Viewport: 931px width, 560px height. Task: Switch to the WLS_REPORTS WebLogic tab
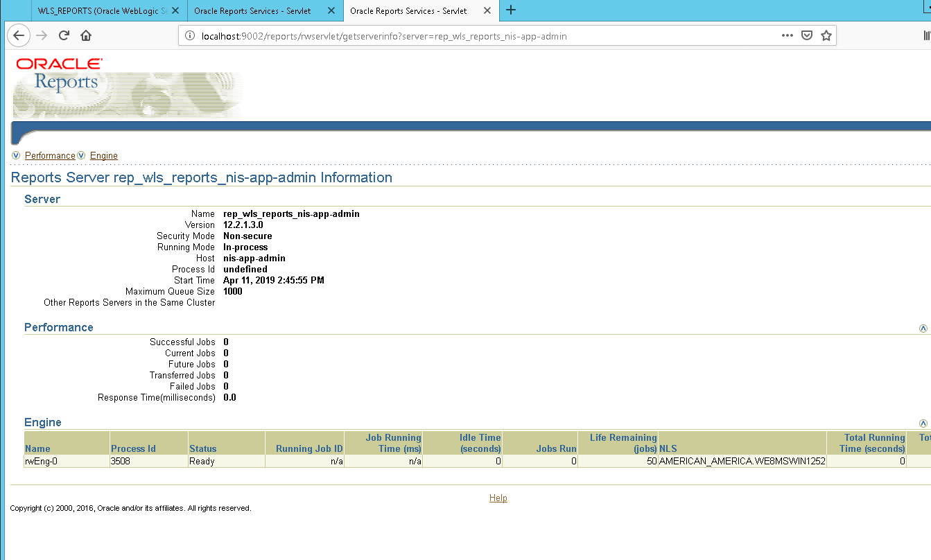(101, 11)
